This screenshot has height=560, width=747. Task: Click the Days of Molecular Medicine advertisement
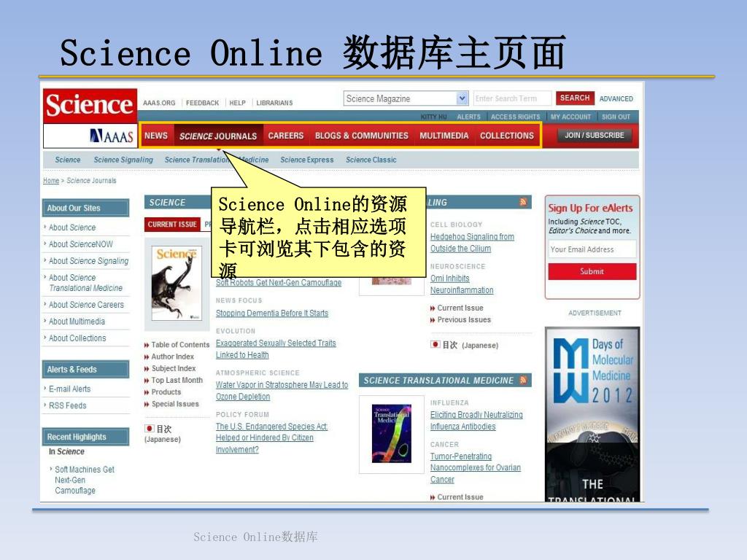click(x=592, y=414)
